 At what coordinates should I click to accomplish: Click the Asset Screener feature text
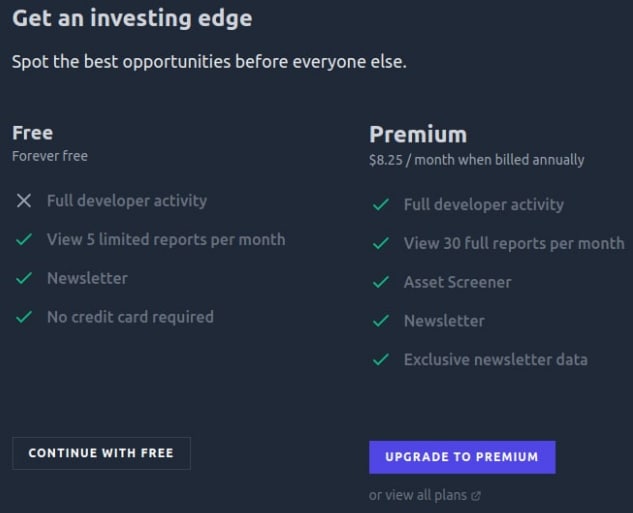coord(457,283)
